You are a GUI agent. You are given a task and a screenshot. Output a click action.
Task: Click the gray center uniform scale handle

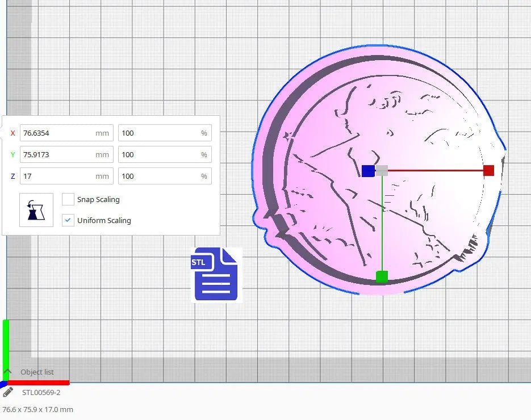(x=382, y=170)
